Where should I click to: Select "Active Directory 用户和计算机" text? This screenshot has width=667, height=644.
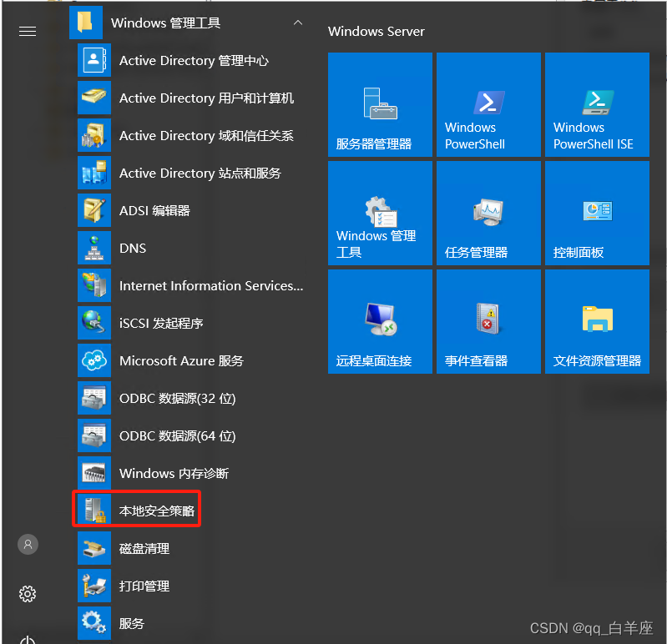[x=206, y=98]
